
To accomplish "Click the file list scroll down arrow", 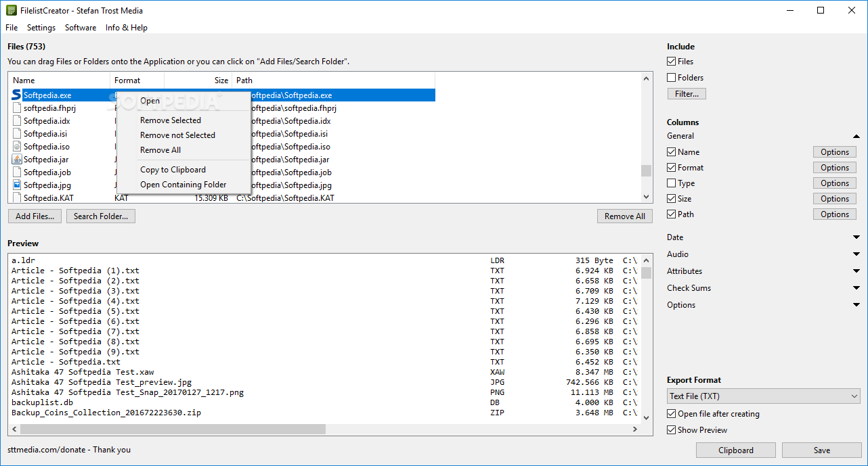I will pyautogui.click(x=647, y=197).
